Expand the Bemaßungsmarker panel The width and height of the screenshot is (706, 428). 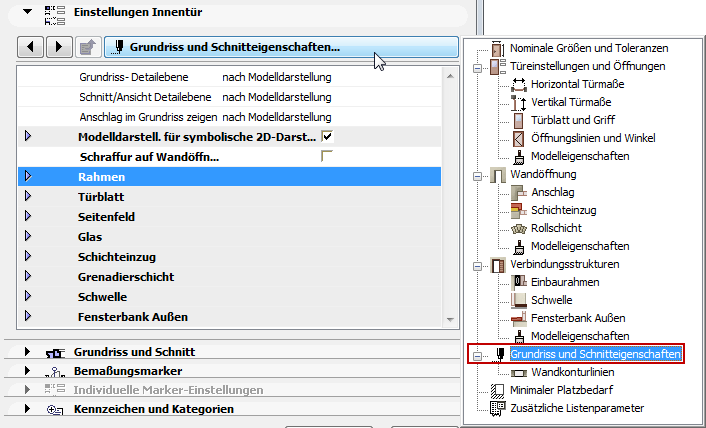(27, 370)
